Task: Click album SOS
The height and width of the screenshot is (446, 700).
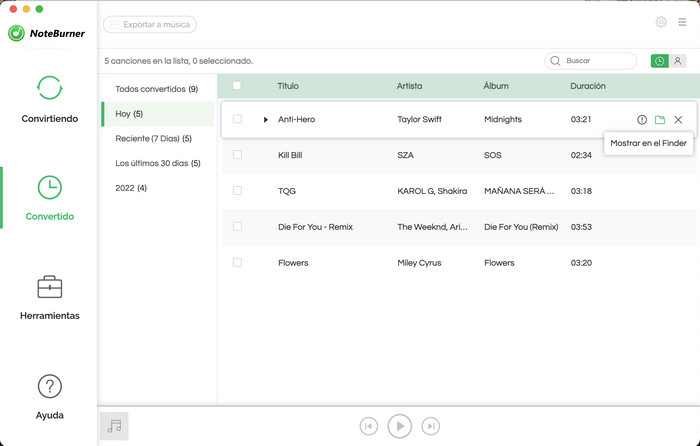Action: tap(493, 155)
